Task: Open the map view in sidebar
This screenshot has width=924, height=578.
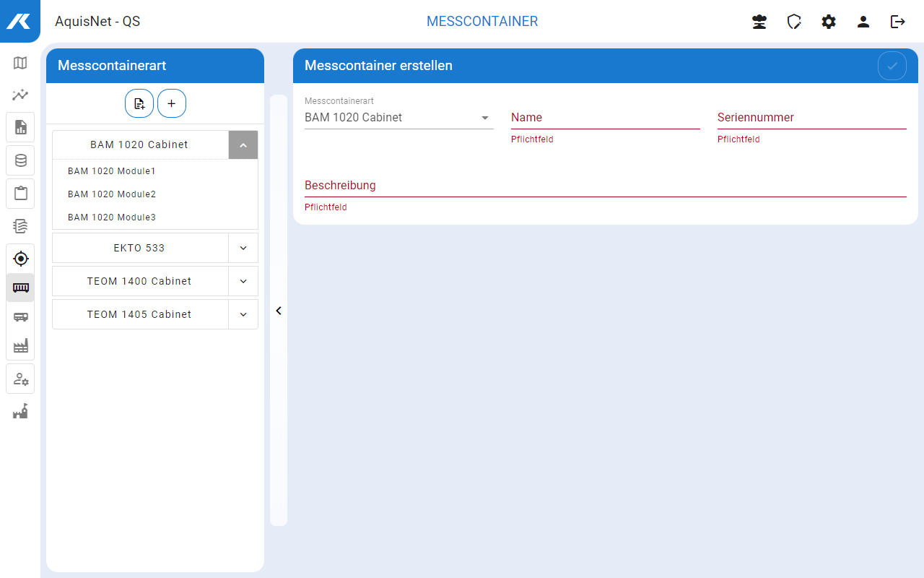Action: 20,63
